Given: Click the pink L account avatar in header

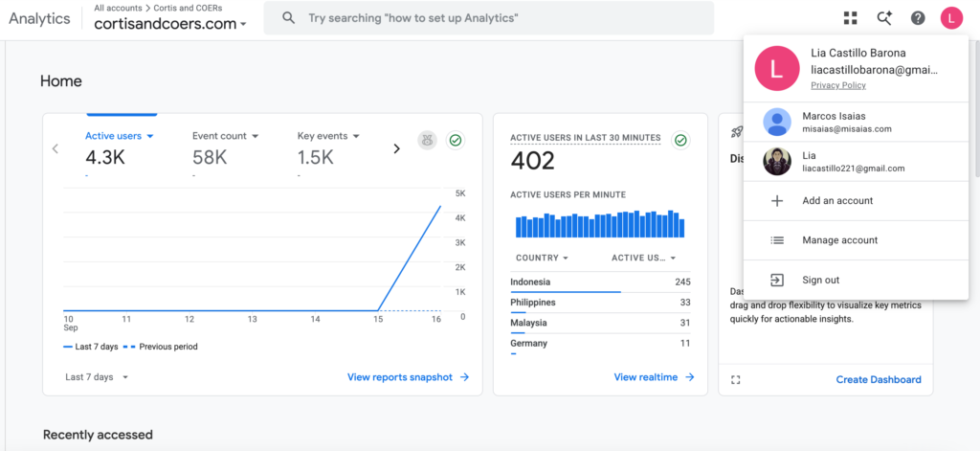Looking at the screenshot, I should [x=951, y=17].
